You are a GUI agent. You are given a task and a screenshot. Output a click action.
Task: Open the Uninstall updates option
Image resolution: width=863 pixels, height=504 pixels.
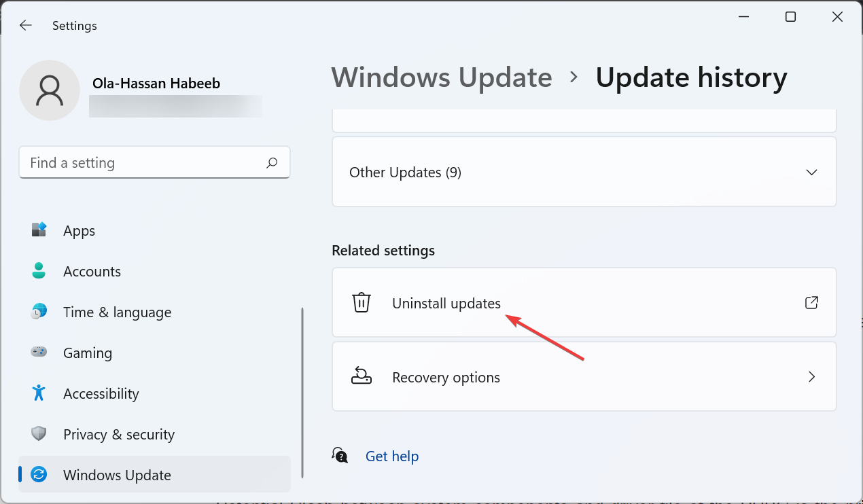tap(446, 303)
